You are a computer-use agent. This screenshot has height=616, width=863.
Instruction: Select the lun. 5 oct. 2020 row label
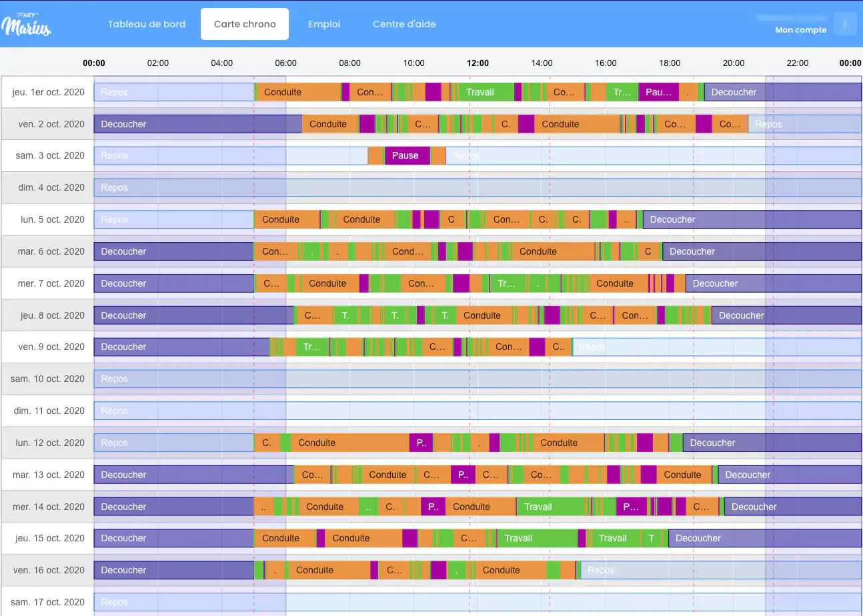coord(53,219)
